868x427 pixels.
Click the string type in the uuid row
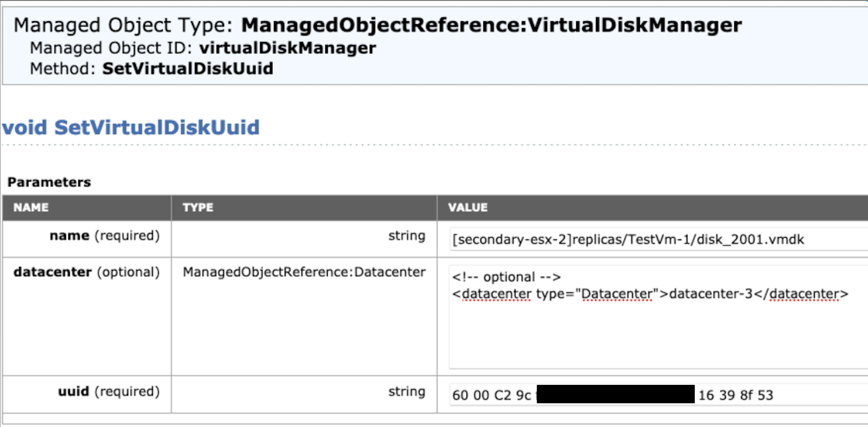[407, 392]
